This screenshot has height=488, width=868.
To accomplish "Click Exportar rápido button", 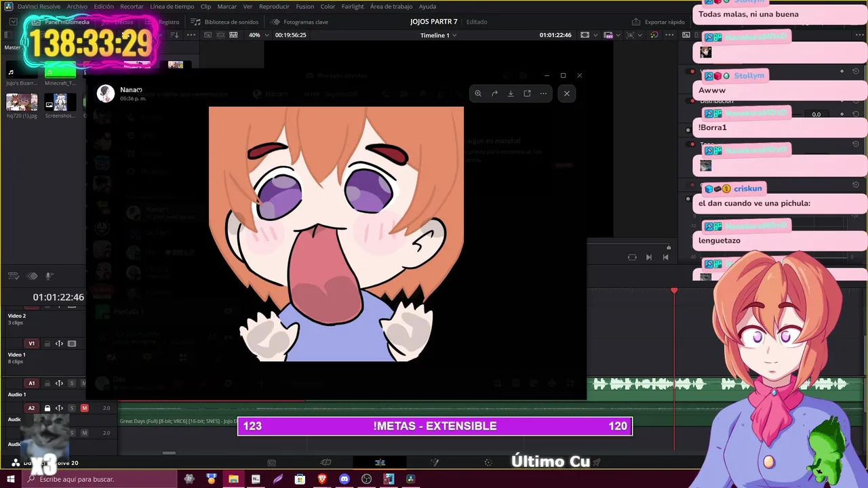I will click(x=658, y=22).
